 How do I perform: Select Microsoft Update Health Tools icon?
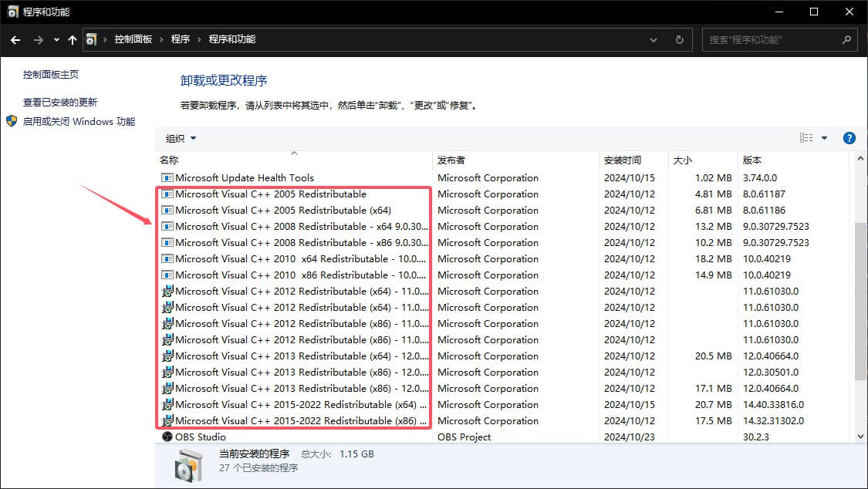[167, 178]
